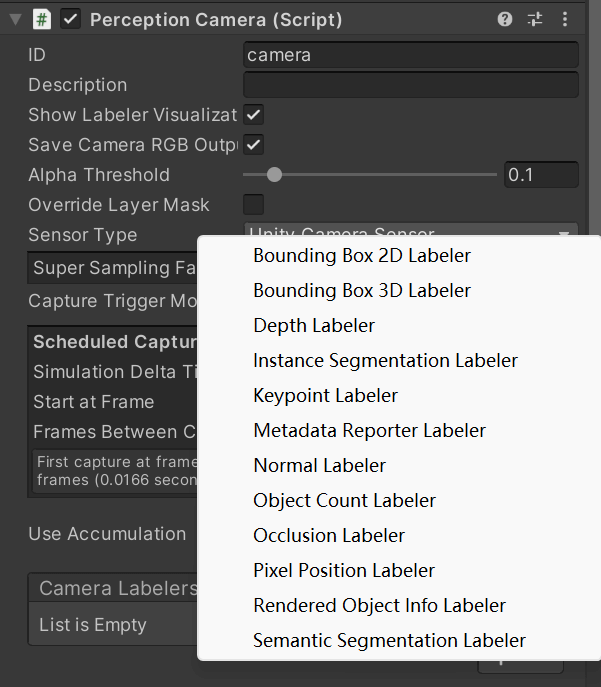Viewport: 601px width, 687px height.
Task: Pick Object Count Labeler entry
Action: [344, 500]
